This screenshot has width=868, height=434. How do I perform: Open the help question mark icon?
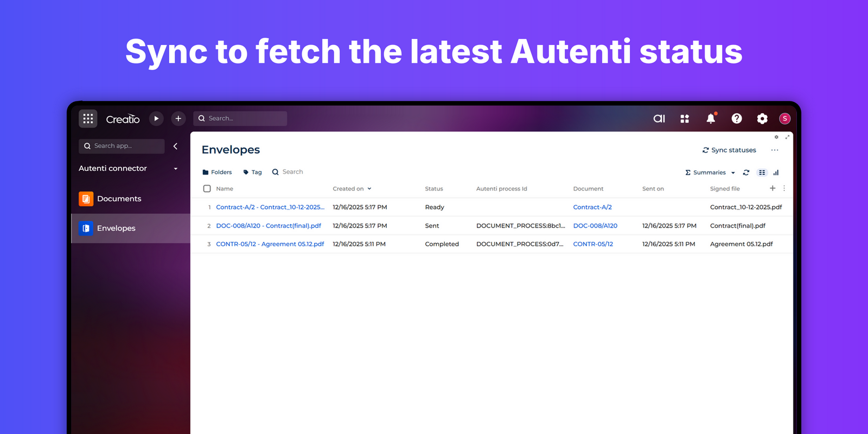point(737,118)
